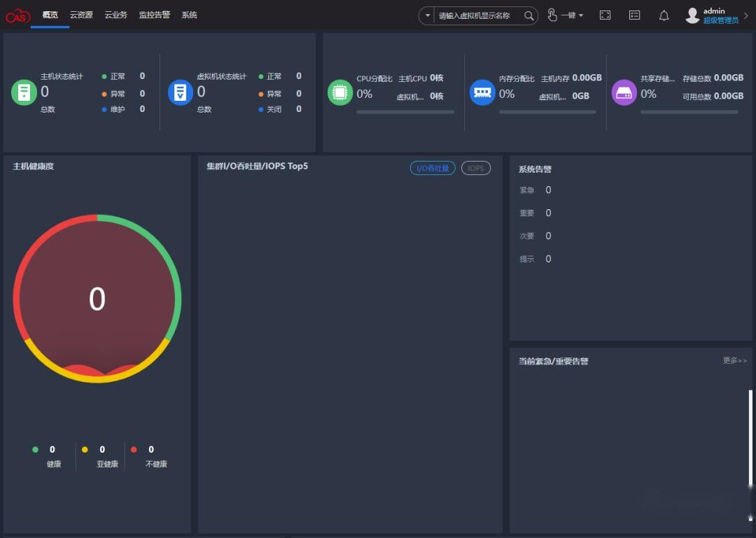Click the purple shared storage disk icon

click(x=624, y=92)
